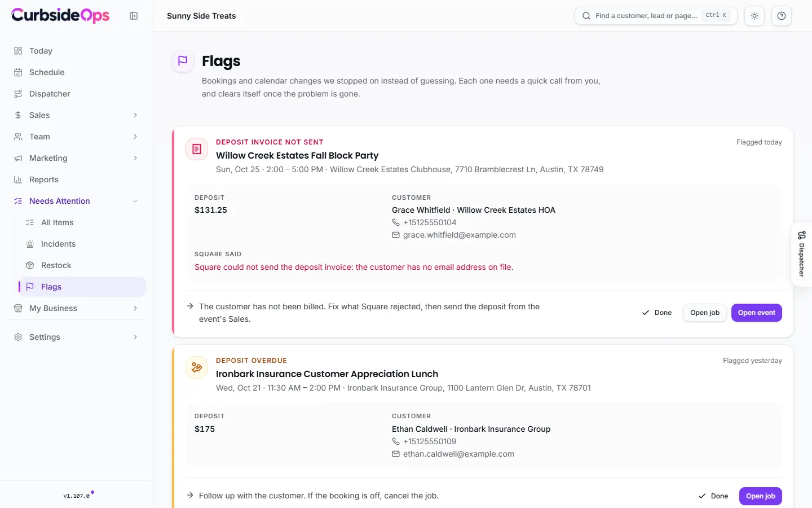812x508 pixels.
Task: Click the version label v1.107.0
Action: pyautogui.click(x=76, y=496)
